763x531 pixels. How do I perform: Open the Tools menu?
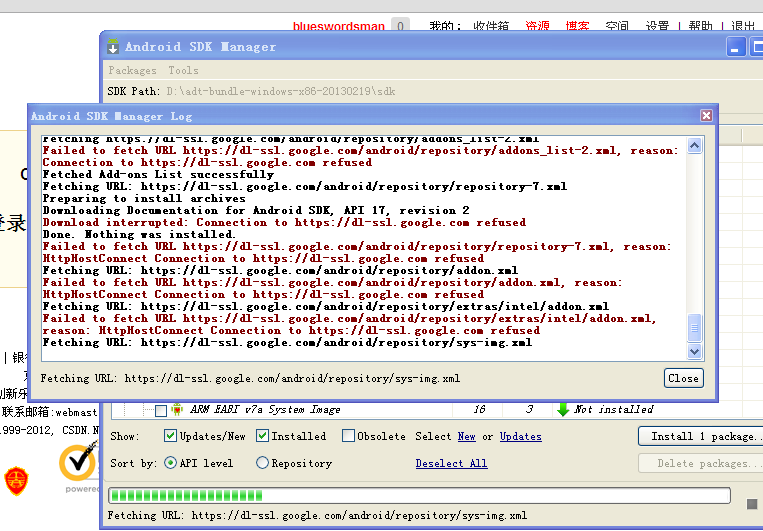pos(183,70)
